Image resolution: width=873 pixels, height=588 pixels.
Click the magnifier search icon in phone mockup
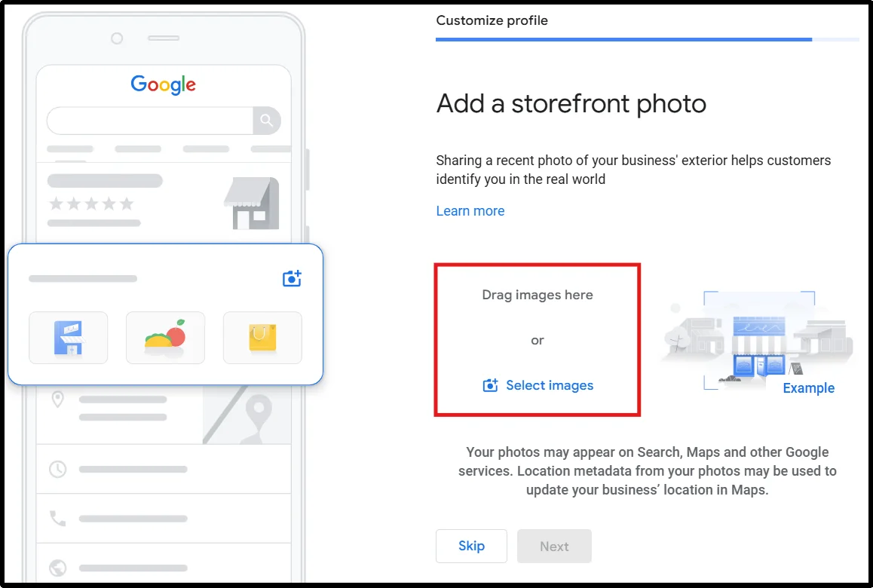(x=267, y=121)
